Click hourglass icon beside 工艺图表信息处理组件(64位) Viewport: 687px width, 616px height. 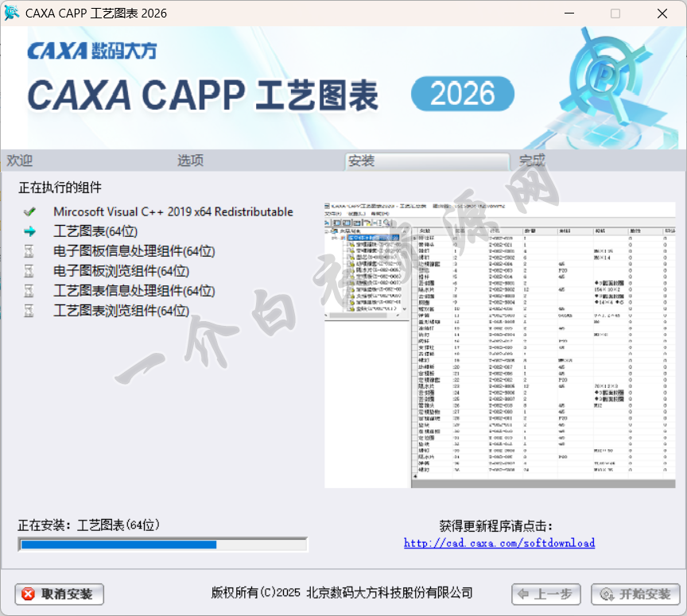point(29,290)
